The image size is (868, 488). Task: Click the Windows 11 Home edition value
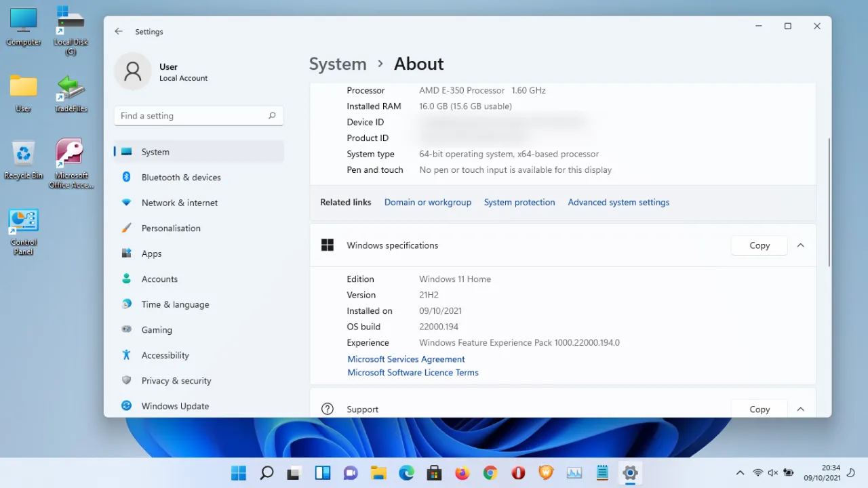tap(455, 279)
